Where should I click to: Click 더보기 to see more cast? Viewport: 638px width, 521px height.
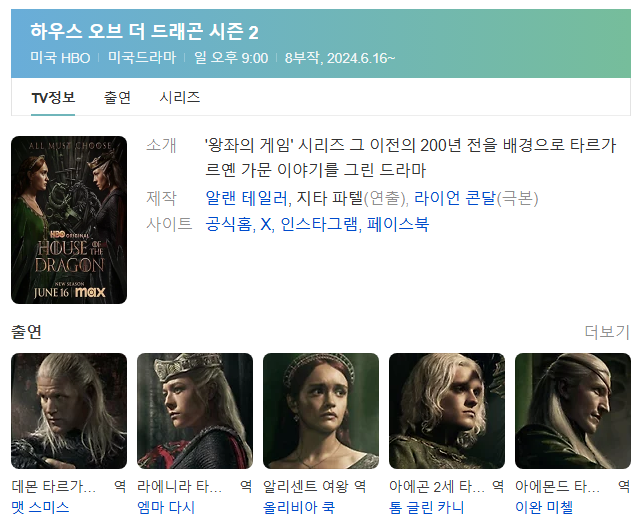607,332
